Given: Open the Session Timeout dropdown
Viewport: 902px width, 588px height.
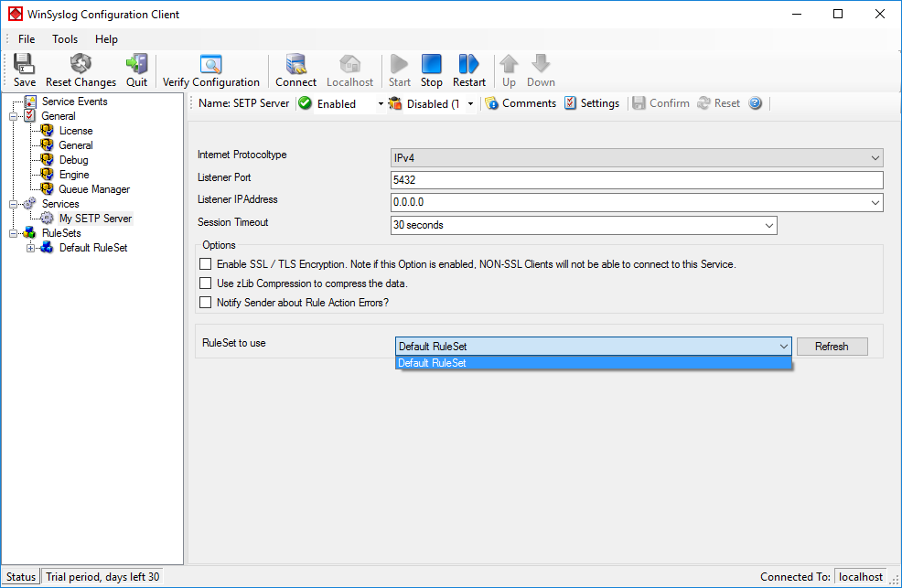Looking at the screenshot, I should [769, 225].
